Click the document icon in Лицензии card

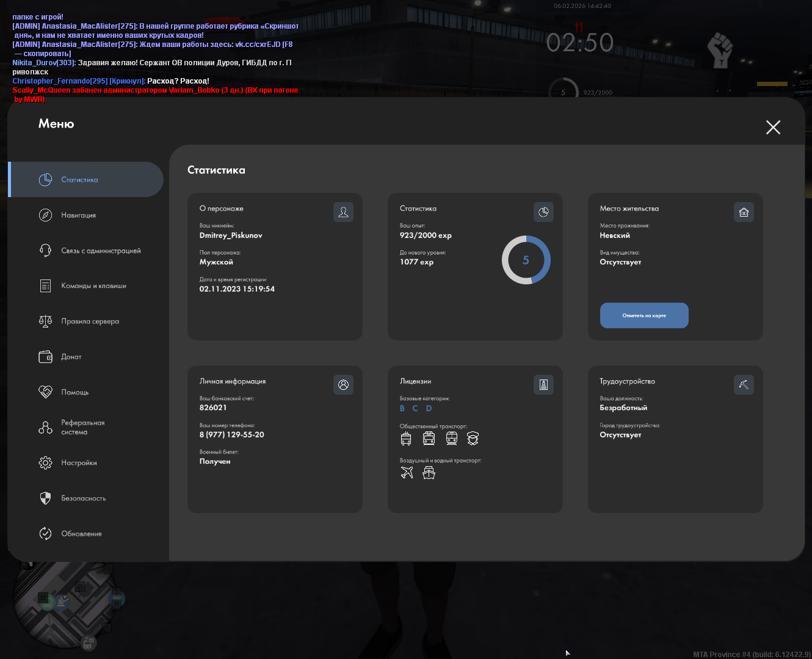pos(543,385)
